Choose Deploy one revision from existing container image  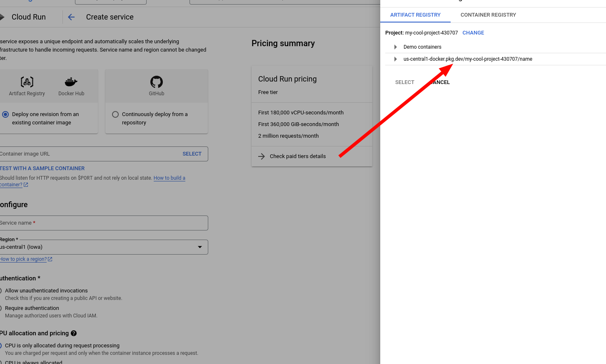(5, 114)
